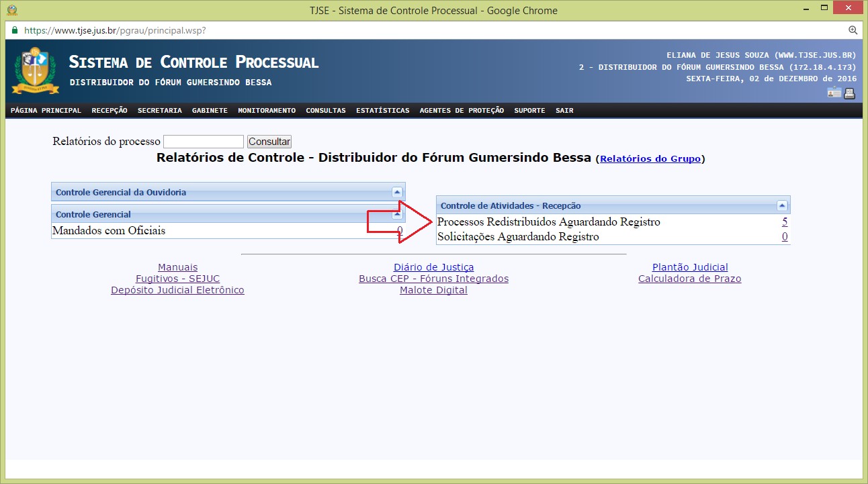Image resolution: width=868 pixels, height=484 pixels.
Task: Open the Recepção menu
Action: pyautogui.click(x=110, y=111)
